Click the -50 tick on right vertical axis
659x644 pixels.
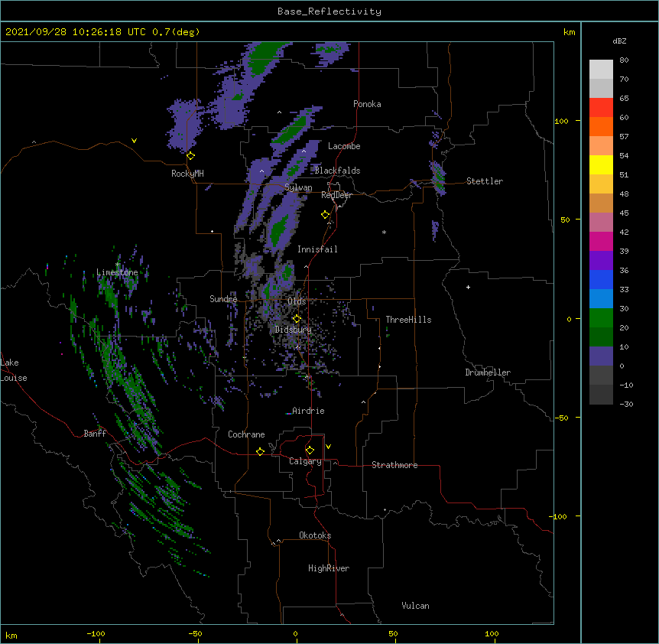point(561,418)
